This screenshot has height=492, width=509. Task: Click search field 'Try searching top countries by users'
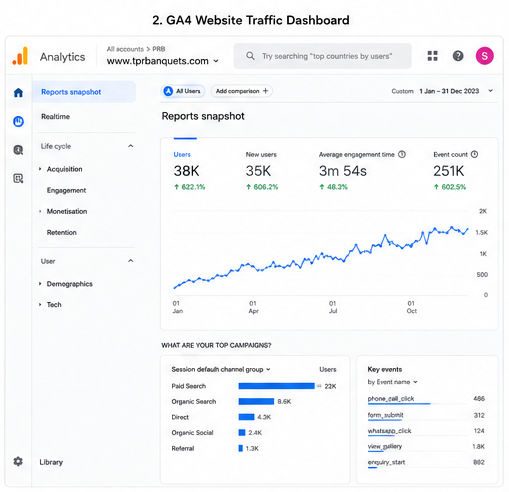point(322,56)
